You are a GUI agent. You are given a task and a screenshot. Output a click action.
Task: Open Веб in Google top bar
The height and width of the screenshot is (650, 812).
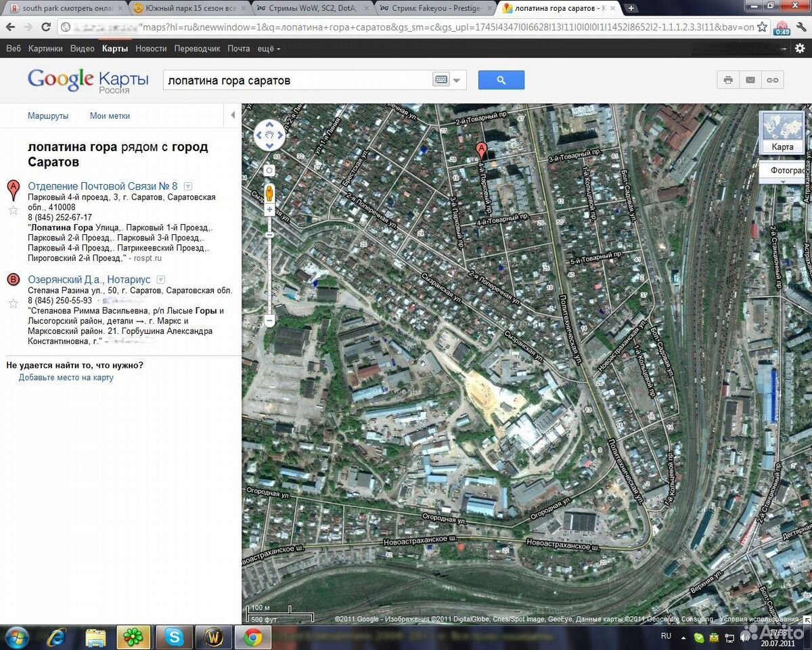coord(14,49)
